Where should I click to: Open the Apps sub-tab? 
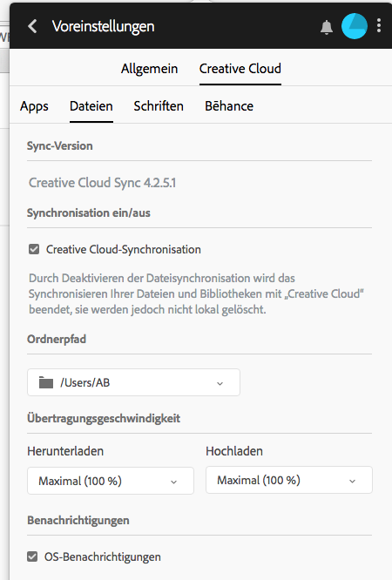click(34, 106)
